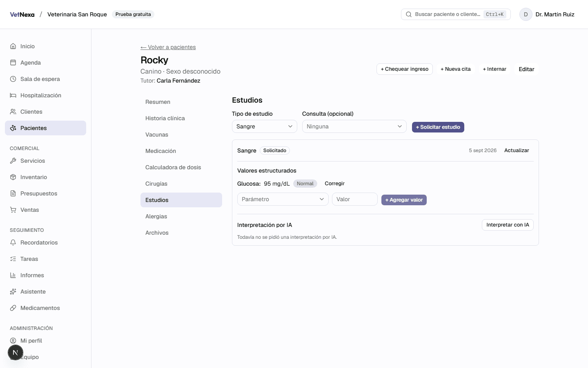588x368 pixels.
Task: Switch to the Resumen tab
Action: (x=181, y=102)
